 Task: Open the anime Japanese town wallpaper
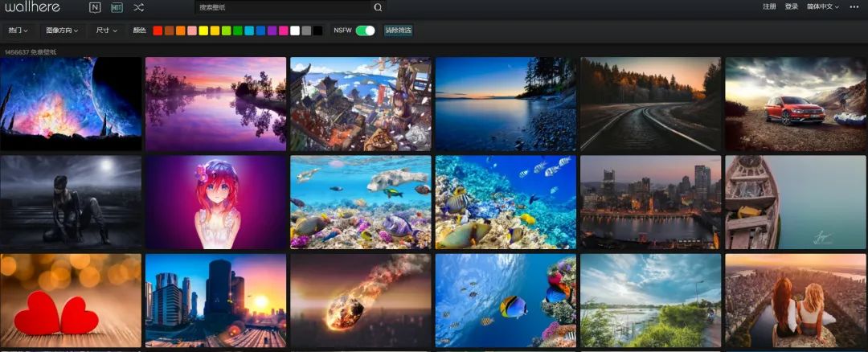coord(361,104)
